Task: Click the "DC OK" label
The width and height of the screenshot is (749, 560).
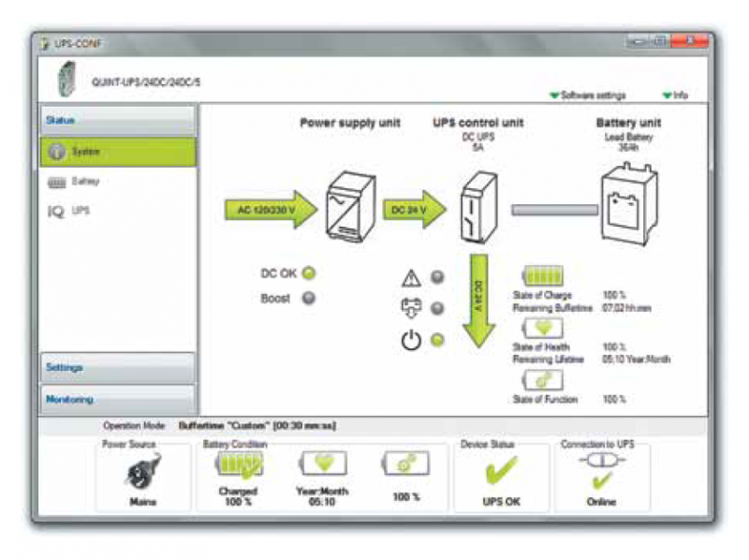Action: (278, 273)
